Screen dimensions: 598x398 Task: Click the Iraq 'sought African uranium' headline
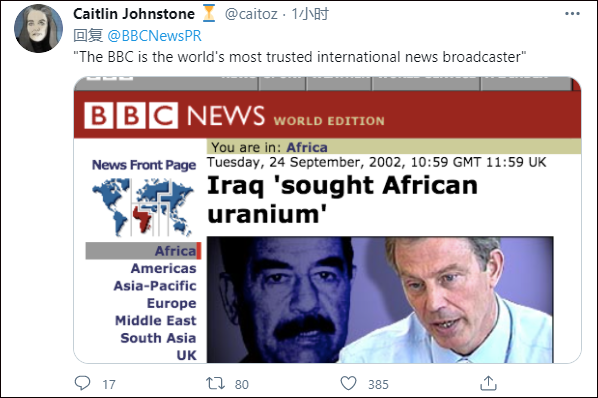tap(342, 199)
